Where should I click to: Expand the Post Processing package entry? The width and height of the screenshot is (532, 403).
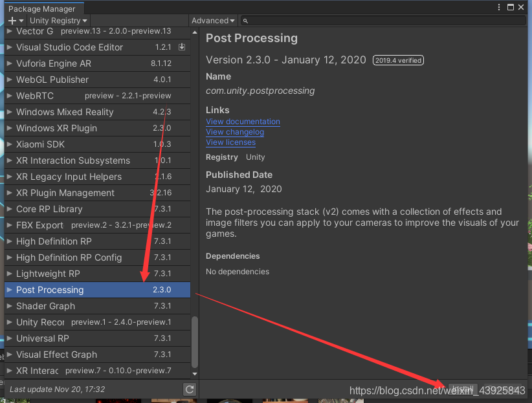pyautogui.click(x=8, y=290)
